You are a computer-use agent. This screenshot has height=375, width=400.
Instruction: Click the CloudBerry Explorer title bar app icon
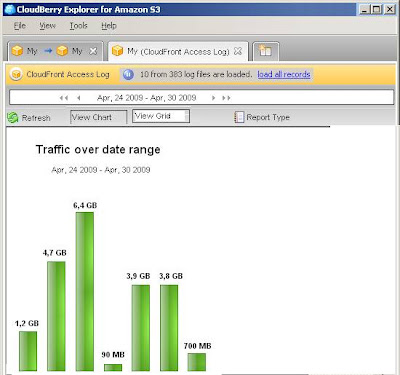[x=9, y=9]
